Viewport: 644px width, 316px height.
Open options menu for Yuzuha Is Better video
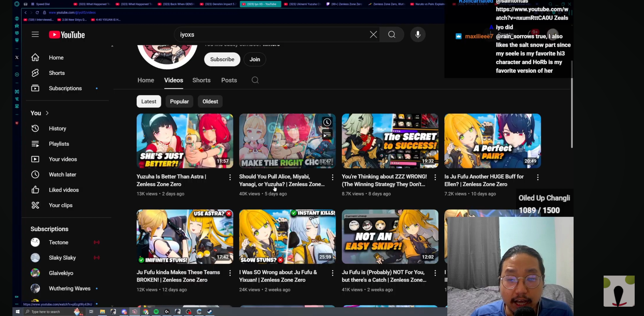click(230, 177)
